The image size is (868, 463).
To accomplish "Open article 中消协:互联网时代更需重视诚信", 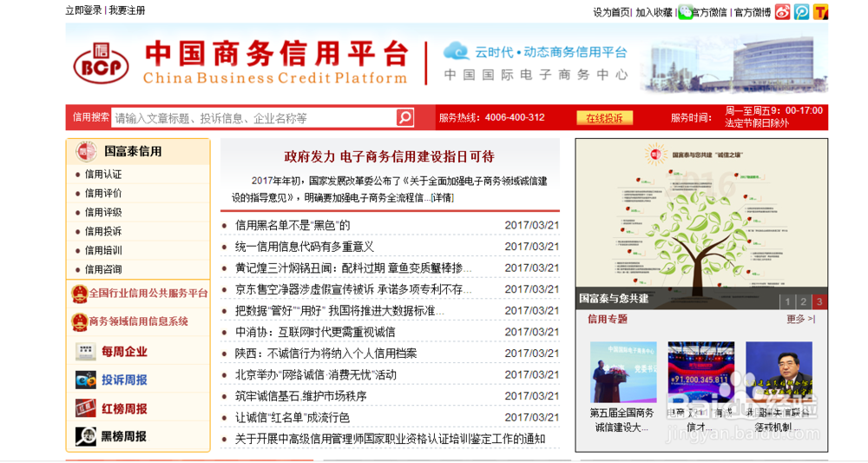I will pos(315,333).
